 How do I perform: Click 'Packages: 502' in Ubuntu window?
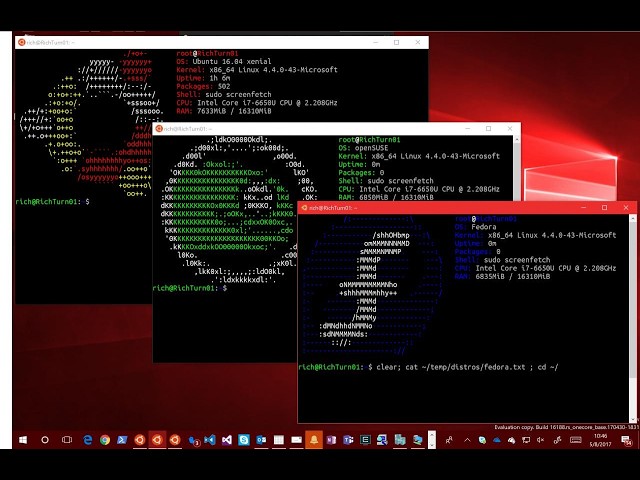coord(203,87)
